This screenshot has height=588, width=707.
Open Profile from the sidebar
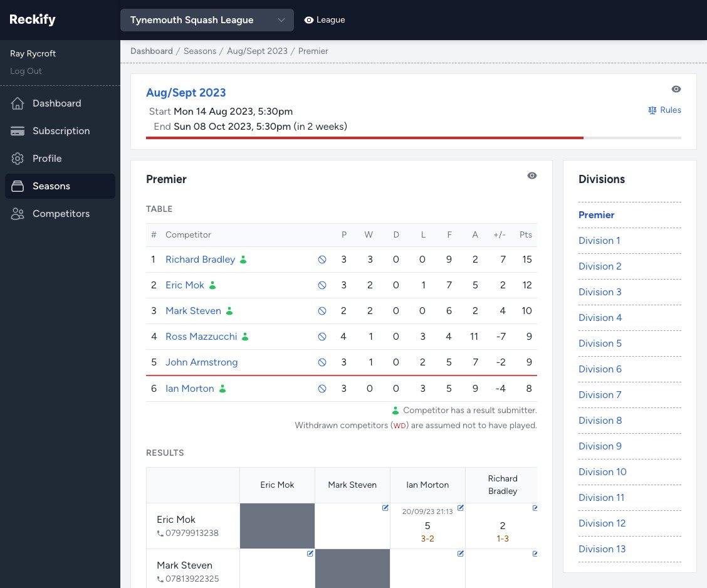(x=60, y=158)
